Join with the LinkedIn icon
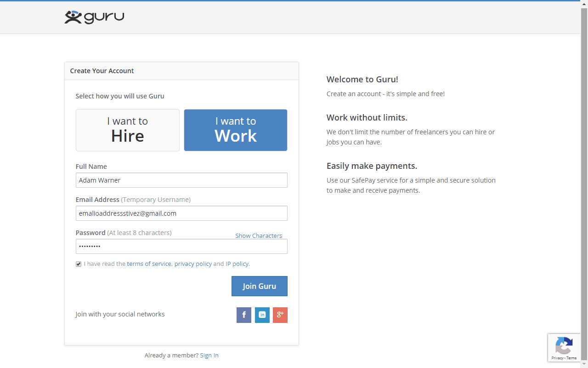 coord(262,315)
